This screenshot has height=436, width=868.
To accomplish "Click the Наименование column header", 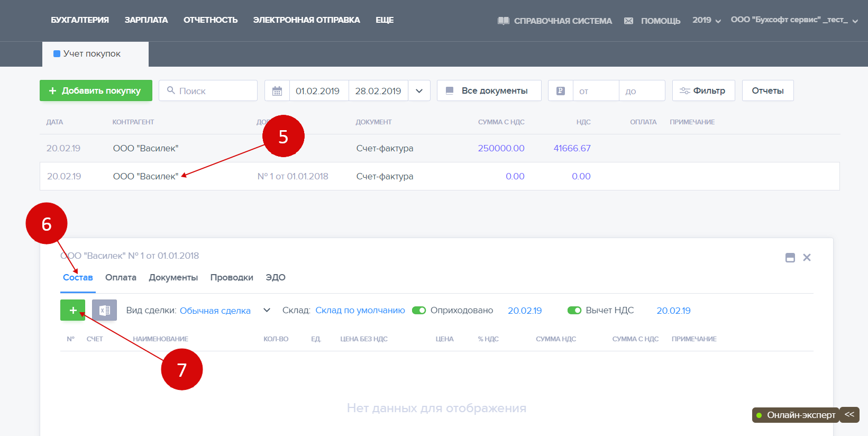I will pyautogui.click(x=161, y=339).
